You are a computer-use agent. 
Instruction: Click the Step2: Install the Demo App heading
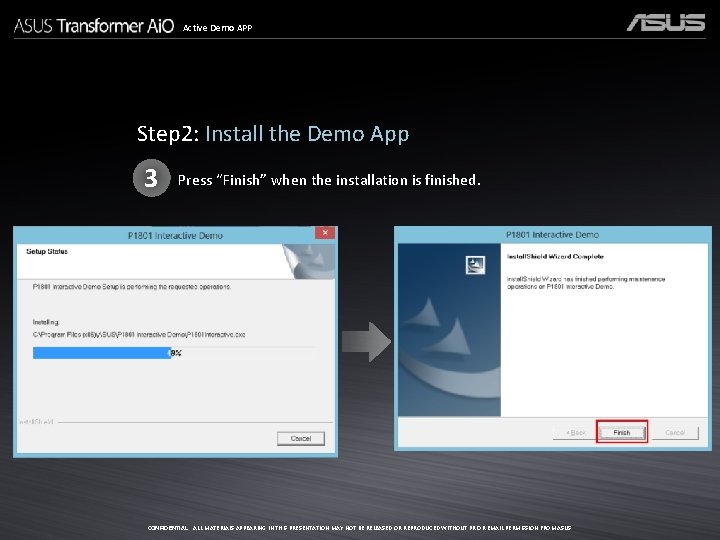pos(273,134)
